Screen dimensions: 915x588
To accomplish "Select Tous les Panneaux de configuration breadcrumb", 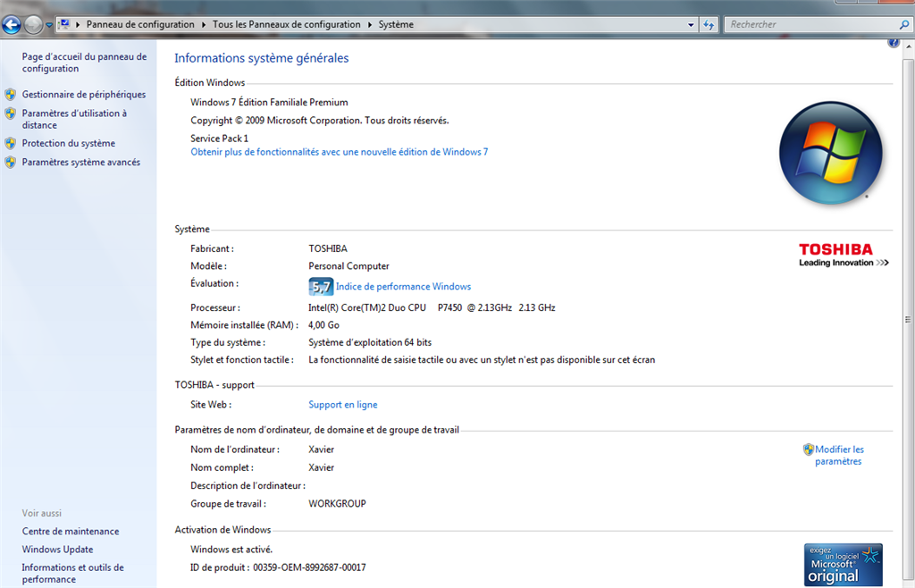I will tap(287, 24).
